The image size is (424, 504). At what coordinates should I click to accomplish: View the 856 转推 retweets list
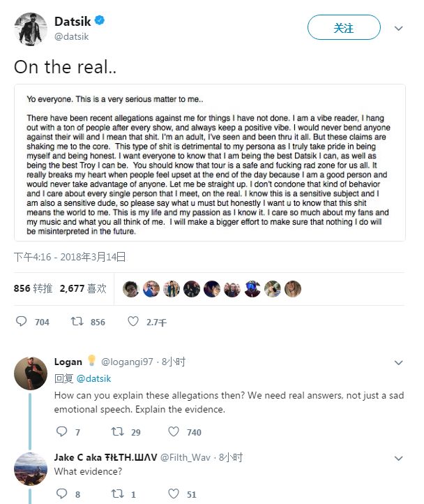tap(33, 288)
